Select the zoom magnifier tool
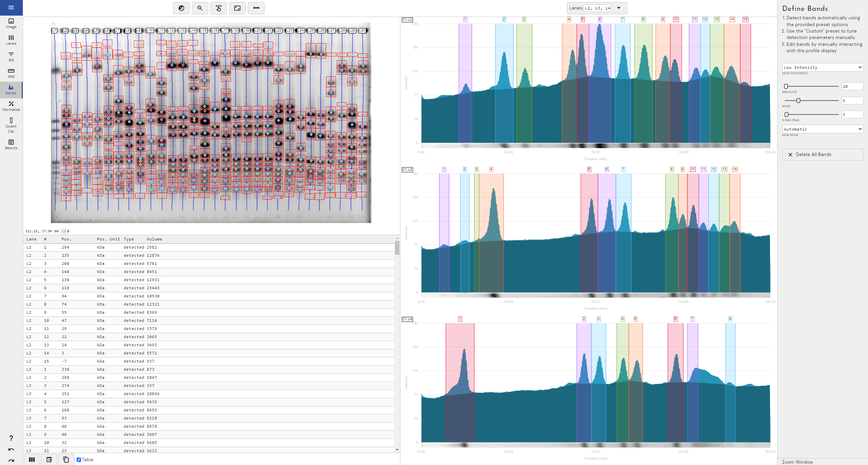868x465 pixels. point(200,8)
